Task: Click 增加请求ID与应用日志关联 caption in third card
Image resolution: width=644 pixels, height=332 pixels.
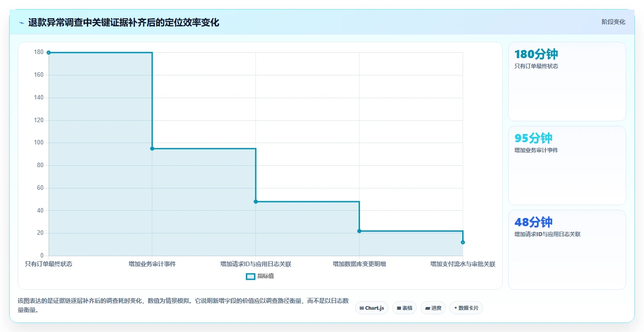Action: [547, 234]
